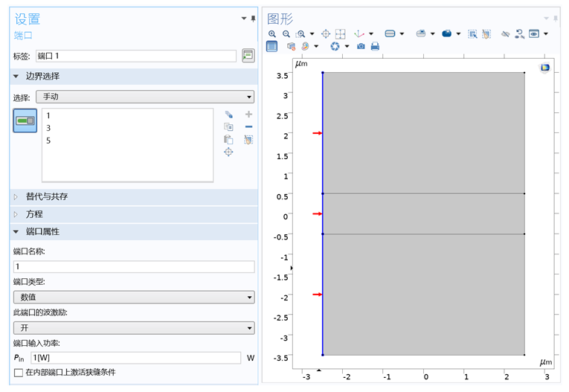This screenshot has height=392, width=569.
Task: Toggle the grid display button
Action: (271, 46)
